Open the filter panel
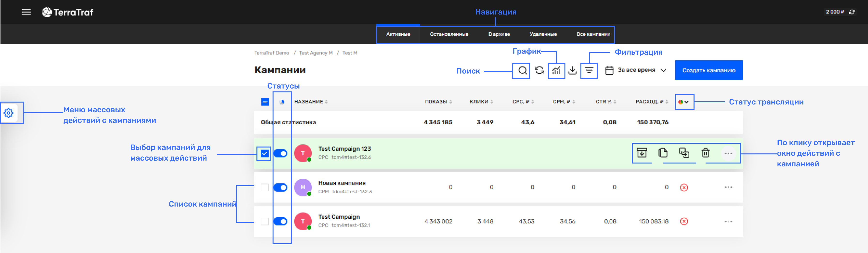The image size is (868, 253). (x=589, y=70)
